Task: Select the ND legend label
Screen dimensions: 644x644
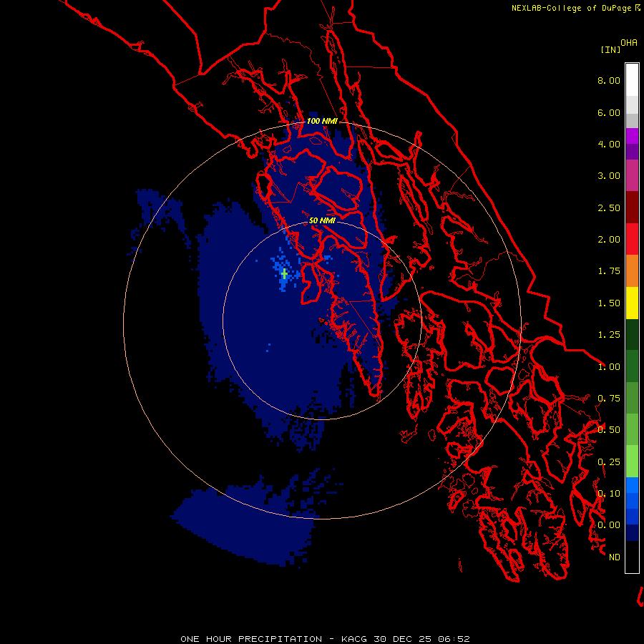Action: tap(615, 557)
